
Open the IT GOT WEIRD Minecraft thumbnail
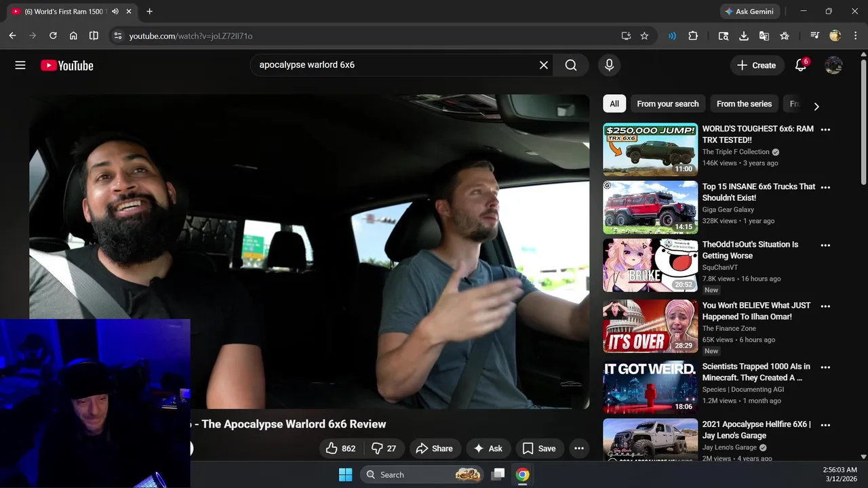point(650,387)
